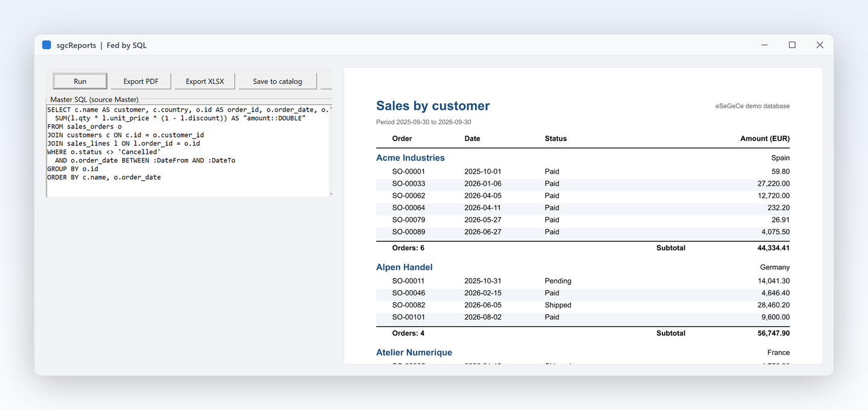Click the 'GROUP BY o.id' SQL line
868x410 pixels.
[72, 169]
